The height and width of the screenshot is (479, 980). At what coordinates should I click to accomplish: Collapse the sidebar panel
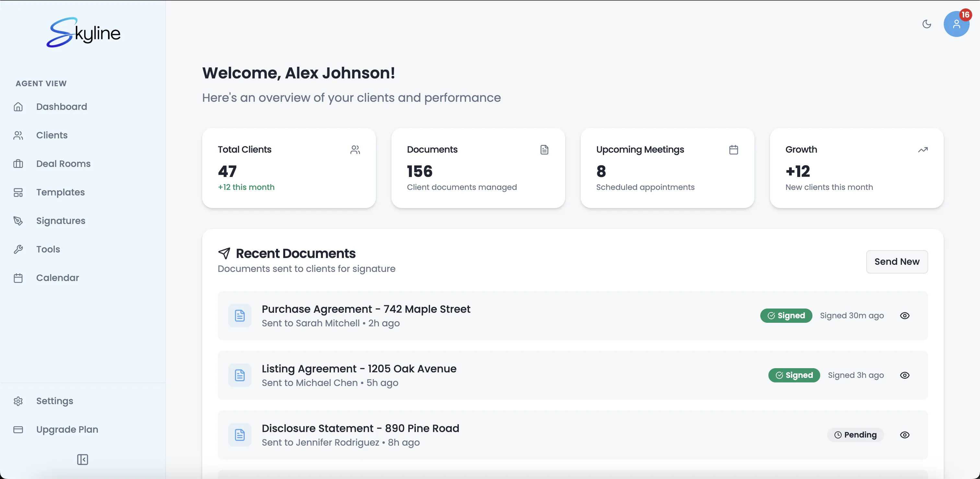coord(83,460)
